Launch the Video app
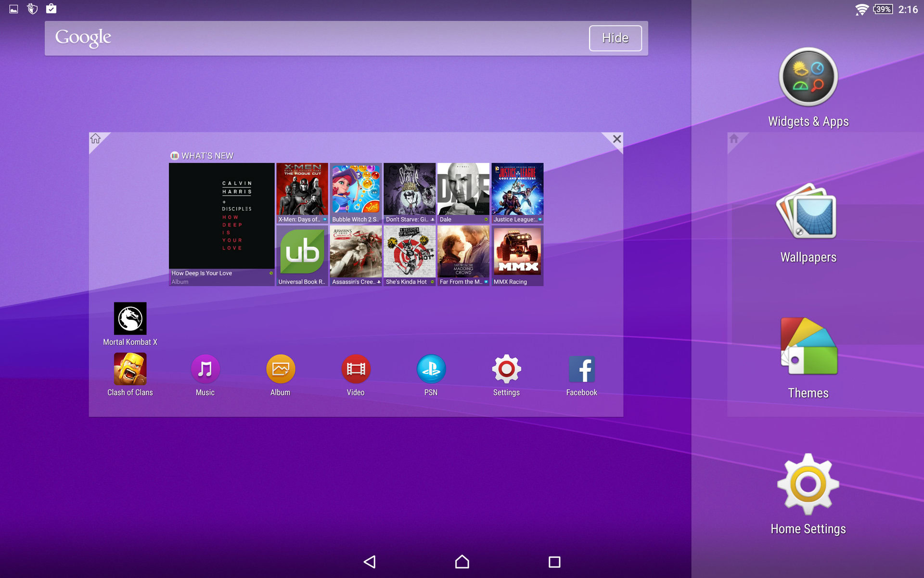The image size is (924, 578). (x=356, y=369)
